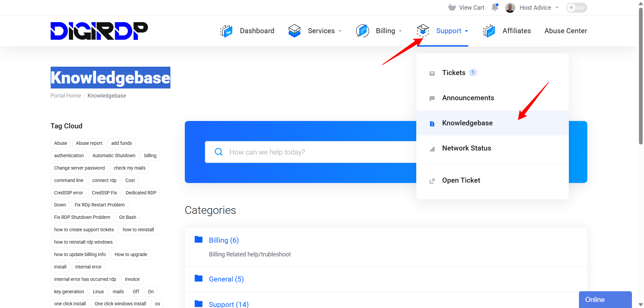Click the CredSSP error tag

[x=68, y=193]
